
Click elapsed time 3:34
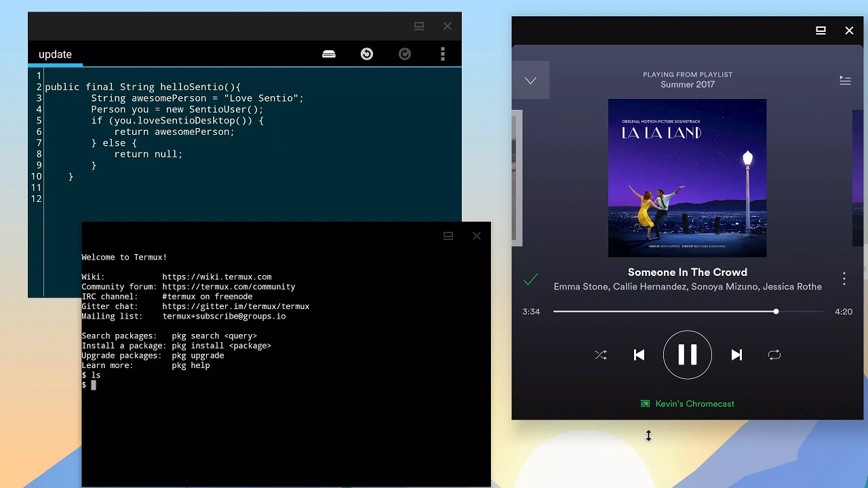pyautogui.click(x=531, y=312)
